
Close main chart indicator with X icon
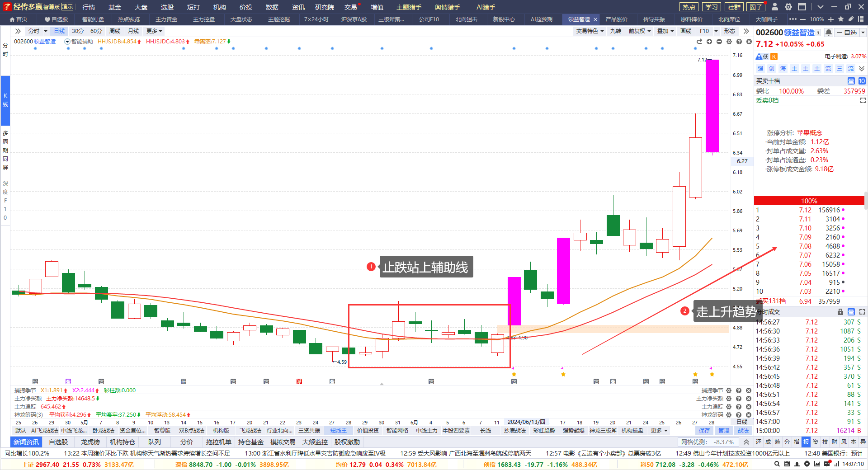[x=749, y=42]
